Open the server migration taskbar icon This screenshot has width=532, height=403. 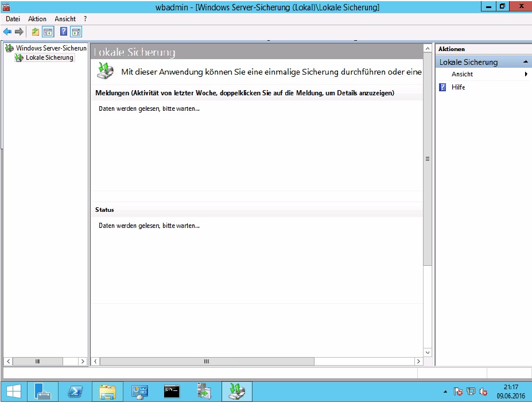click(x=204, y=392)
